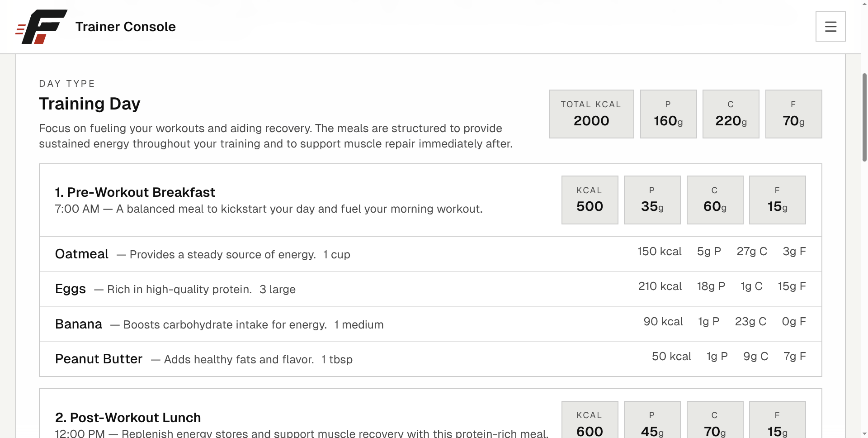This screenshot has height=438, width=868.
Task: Select the Eggs food row
Action: click(430, 289)
